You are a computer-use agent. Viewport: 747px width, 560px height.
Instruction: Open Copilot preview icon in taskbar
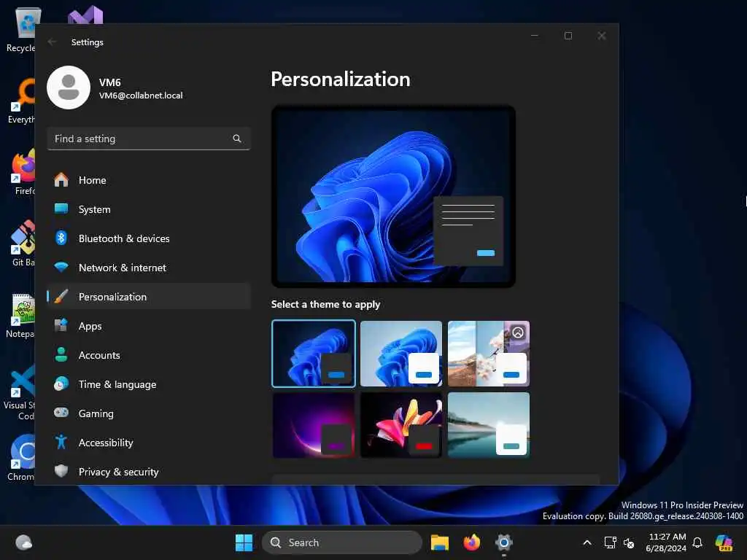coord(724,542)
